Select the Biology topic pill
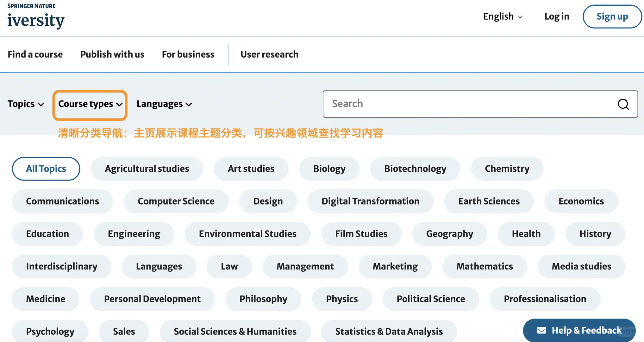This screenshot has width=644, height=342. tap(329, 168)
